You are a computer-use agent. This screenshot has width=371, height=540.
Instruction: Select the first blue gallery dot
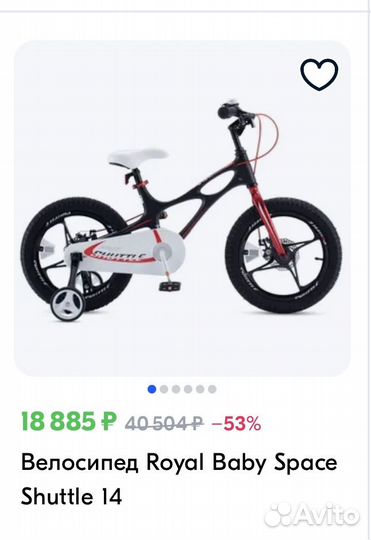pyautogui.click(x=152, y=389)
